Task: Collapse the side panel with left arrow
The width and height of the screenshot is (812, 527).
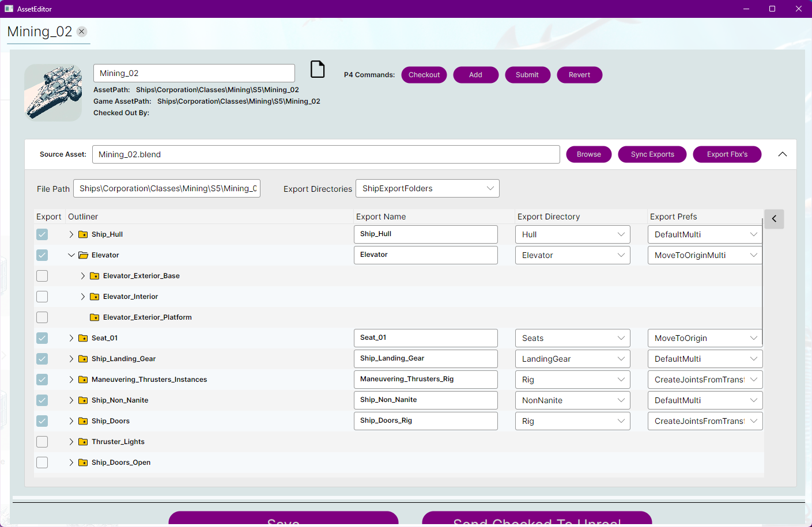Action: 774,219
